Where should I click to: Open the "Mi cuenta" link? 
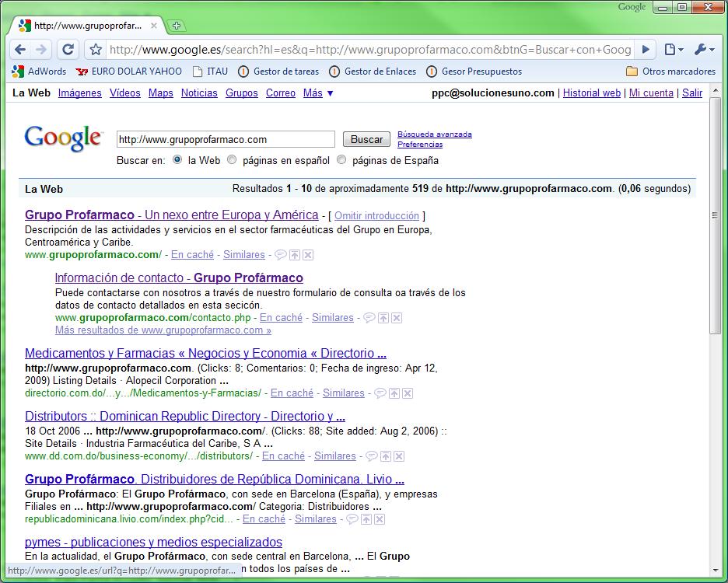tap(651, 93)
